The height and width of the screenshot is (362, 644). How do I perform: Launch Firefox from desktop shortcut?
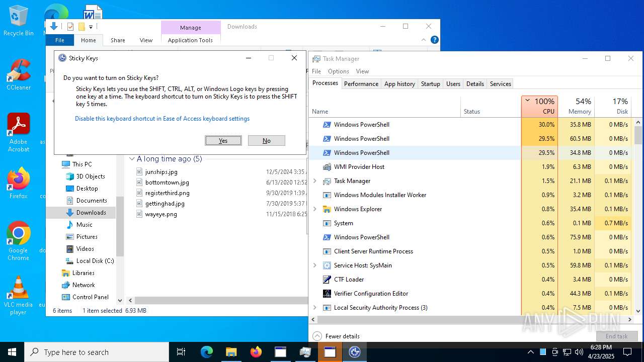click(x=19, y=183)
